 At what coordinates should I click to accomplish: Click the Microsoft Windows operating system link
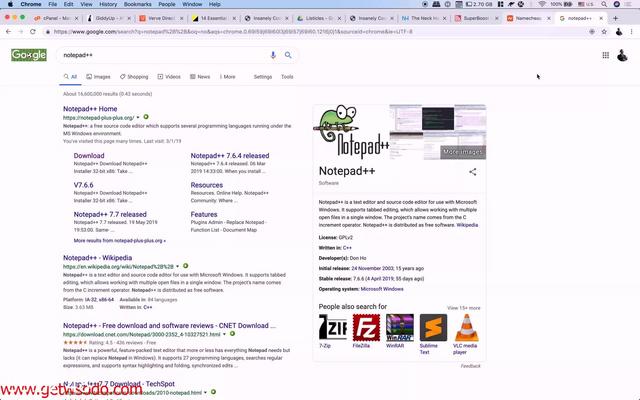click(382, 289)
